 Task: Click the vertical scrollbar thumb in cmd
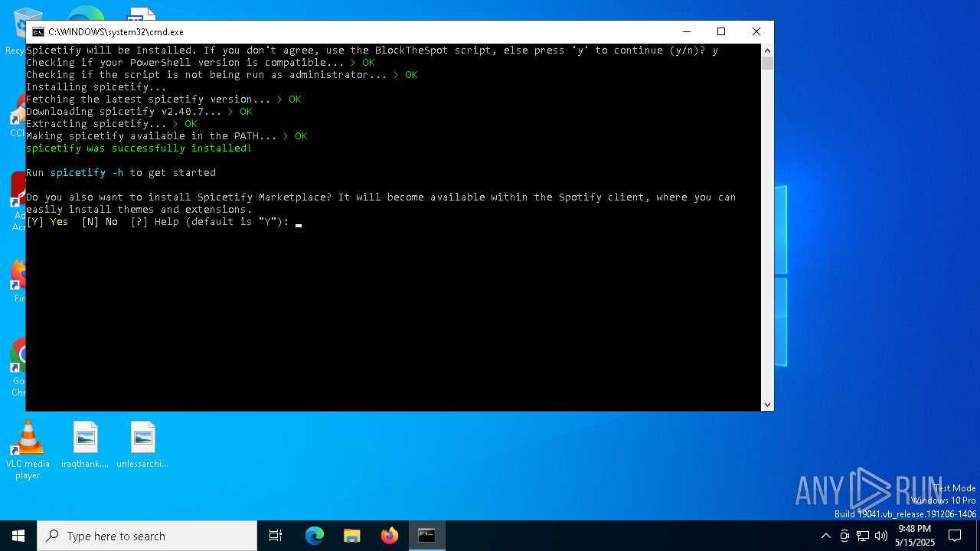coord(767,64)
